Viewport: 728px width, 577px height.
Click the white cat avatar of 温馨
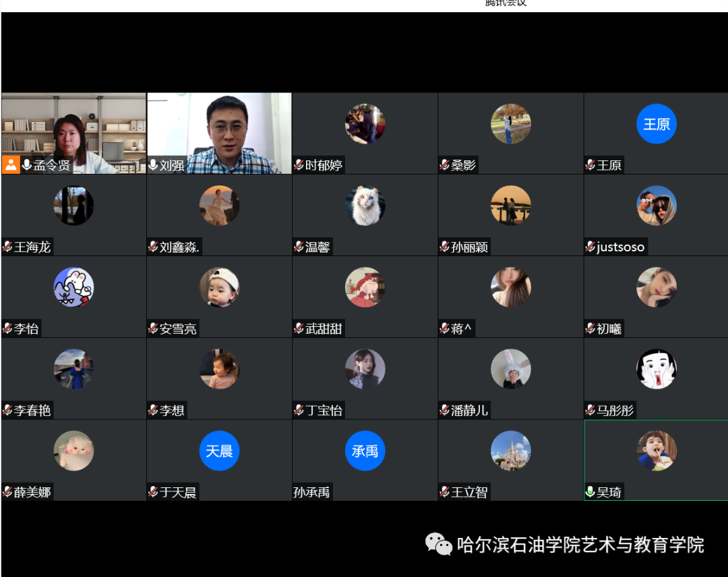(x=365, y=206)
